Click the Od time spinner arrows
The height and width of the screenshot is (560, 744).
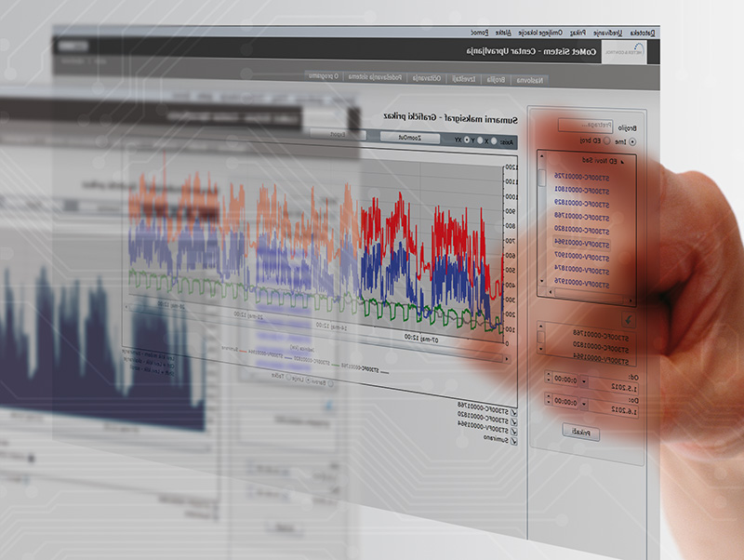click(x=549, y=378)
